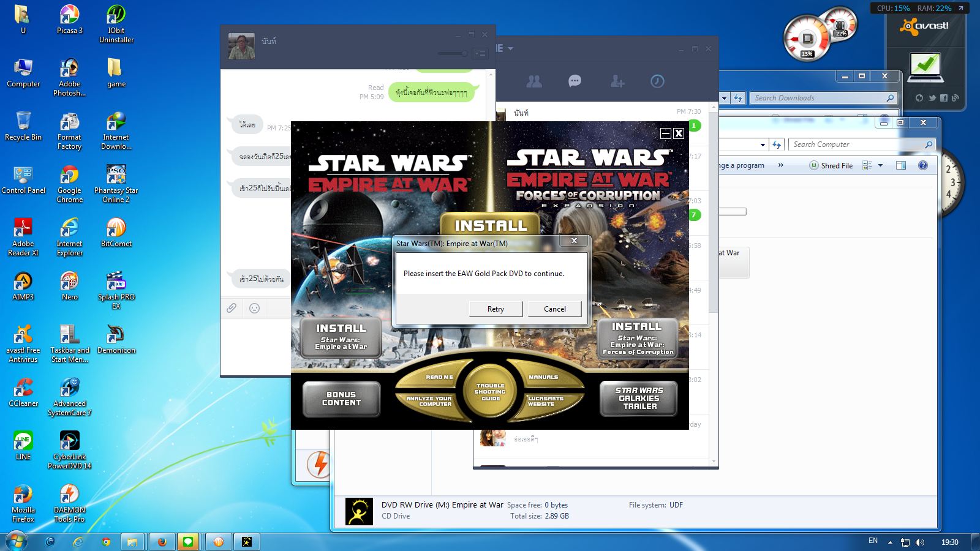The image size is (980, 551).
Task: Open the LINE friends list icon
Action: (534, 81)
